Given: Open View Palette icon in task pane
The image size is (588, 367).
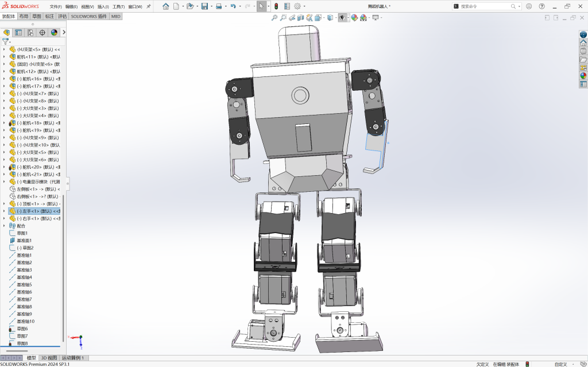Looking at the screenshot, I should pos(583,68).
